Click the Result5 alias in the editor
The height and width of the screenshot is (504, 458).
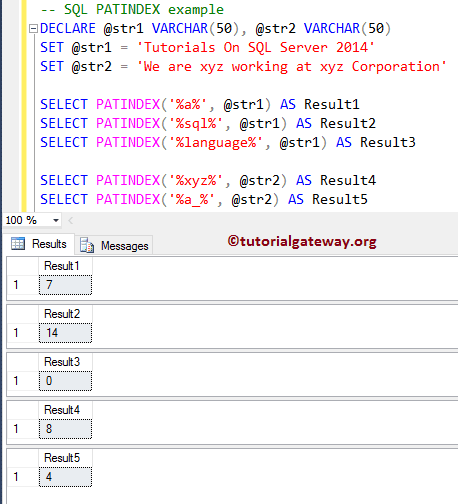coord(340,200)
